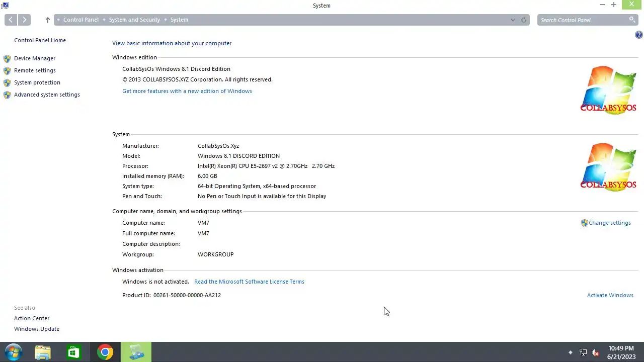The width and height of the screenshot is (644, 362).
Task: Expand the arrow before Control Panel breadcrumb
Action: [58, 20]
